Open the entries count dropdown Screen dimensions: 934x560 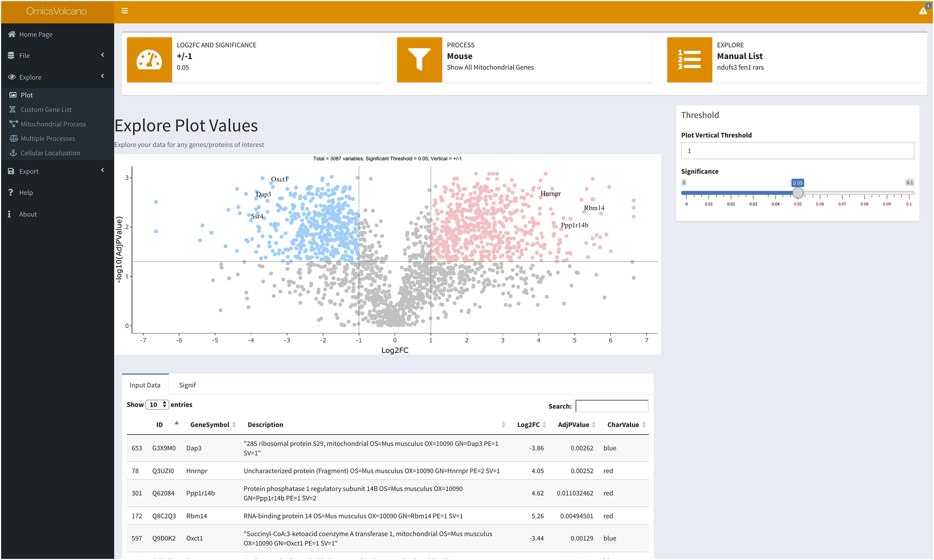[157, 405]
